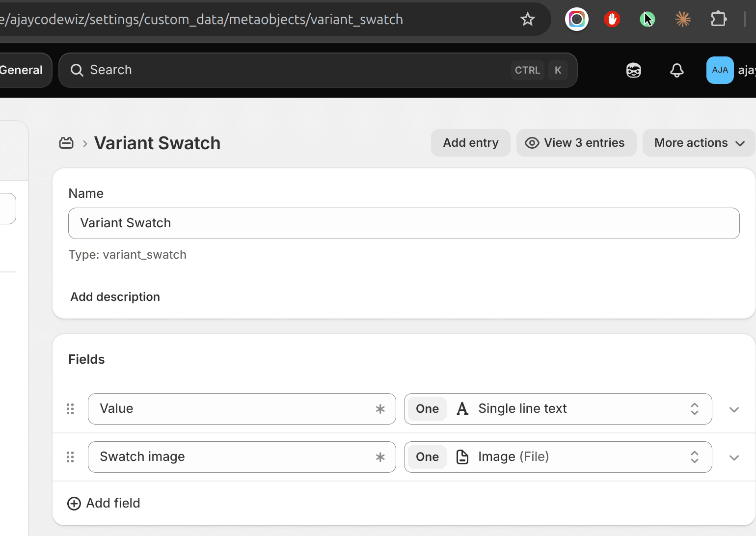
Task: Open the notifications bell
Action: [x=677, y=70]
